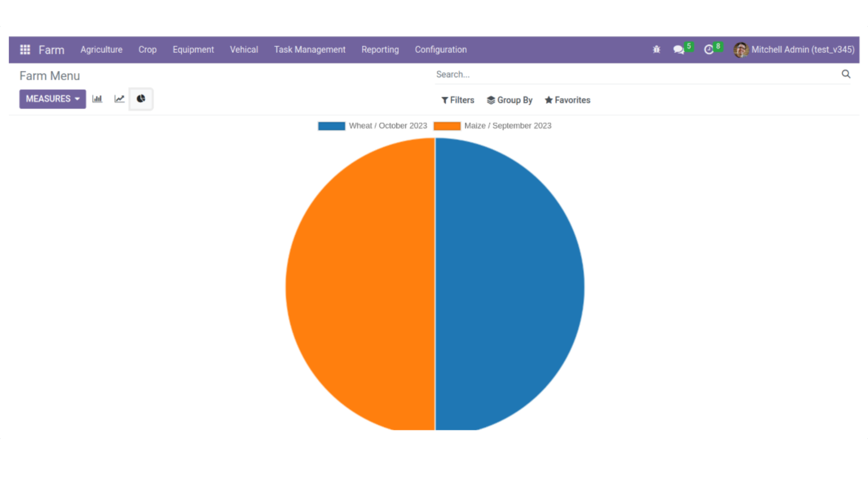This screenshot has width=868, height=488.
Task: Open the Agriculture menu
Action: click(x=101, y=50)
